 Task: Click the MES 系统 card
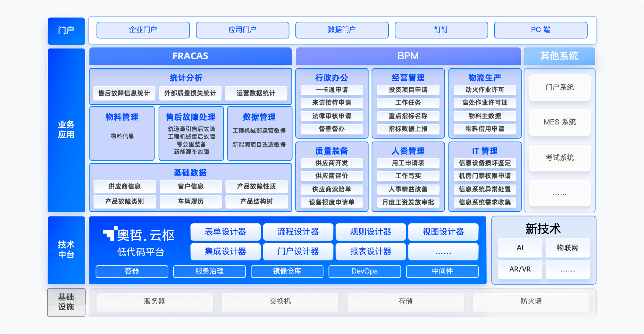(560, 122)
